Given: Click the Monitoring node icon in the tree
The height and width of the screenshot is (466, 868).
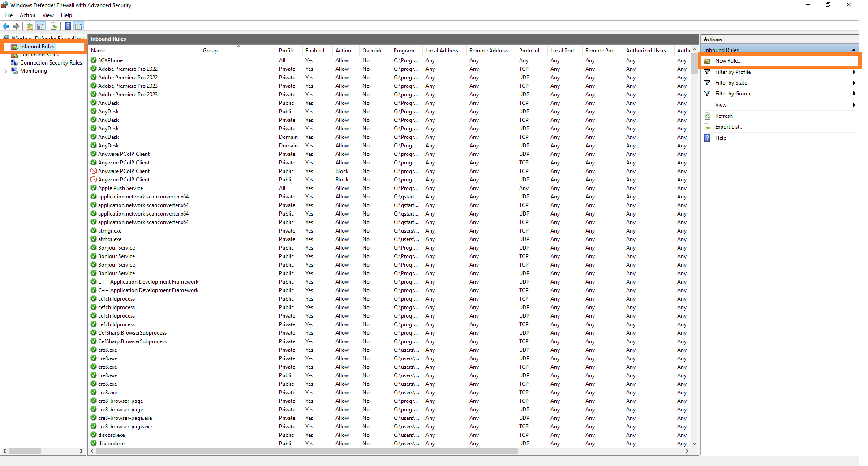Looking at the screenshot, I should (x=14, y=71).
